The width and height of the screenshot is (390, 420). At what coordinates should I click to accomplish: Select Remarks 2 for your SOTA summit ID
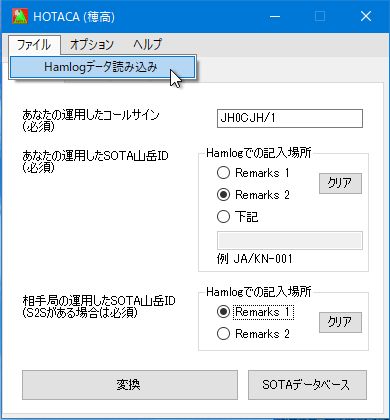pos(253,195)
